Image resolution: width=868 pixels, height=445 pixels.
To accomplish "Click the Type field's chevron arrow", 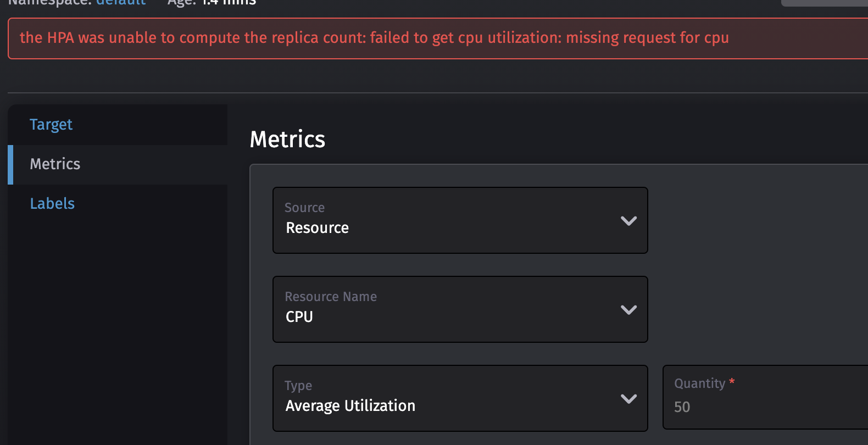I will pos(628,398).
